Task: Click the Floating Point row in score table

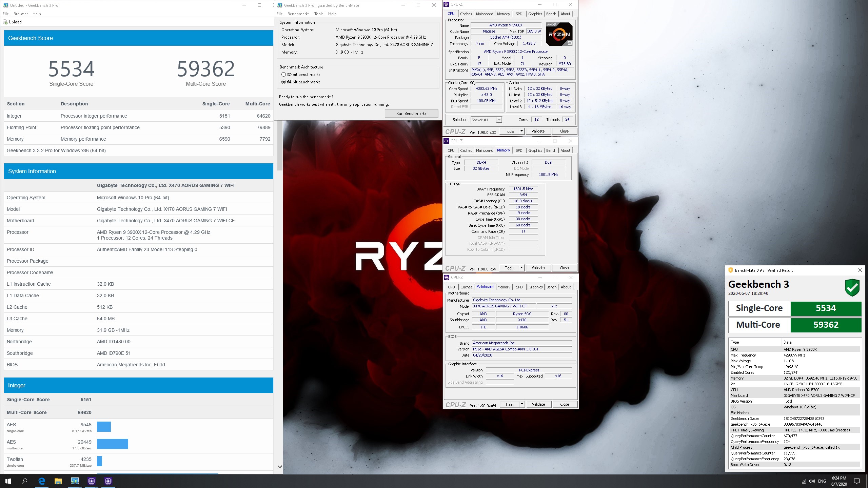Action: 138,127
